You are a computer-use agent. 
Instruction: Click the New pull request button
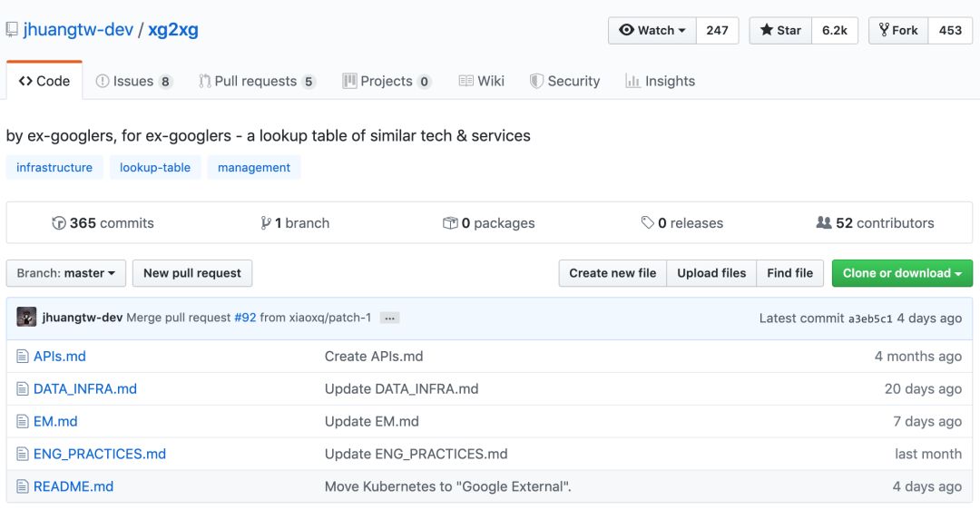coord(192,273)
